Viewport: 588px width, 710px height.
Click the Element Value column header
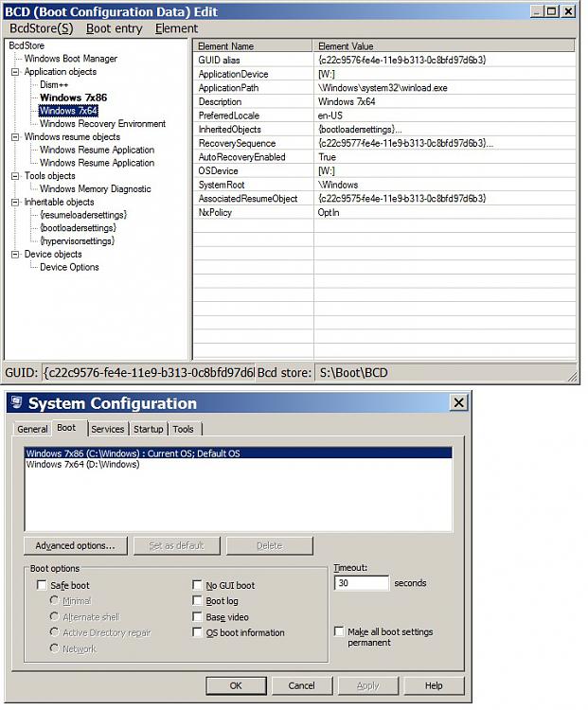[x=444, y=45]
